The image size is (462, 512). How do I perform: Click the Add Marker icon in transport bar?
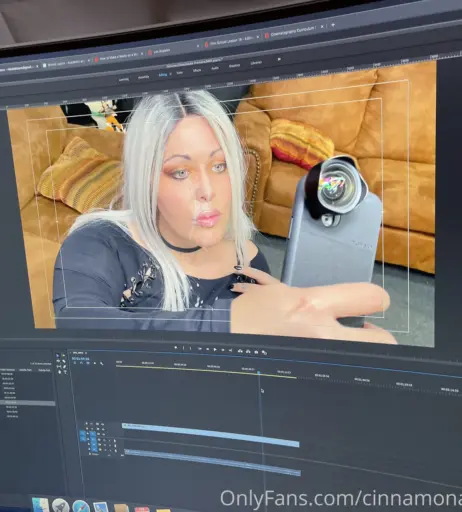pyautogui.click(x=176, y=348)
